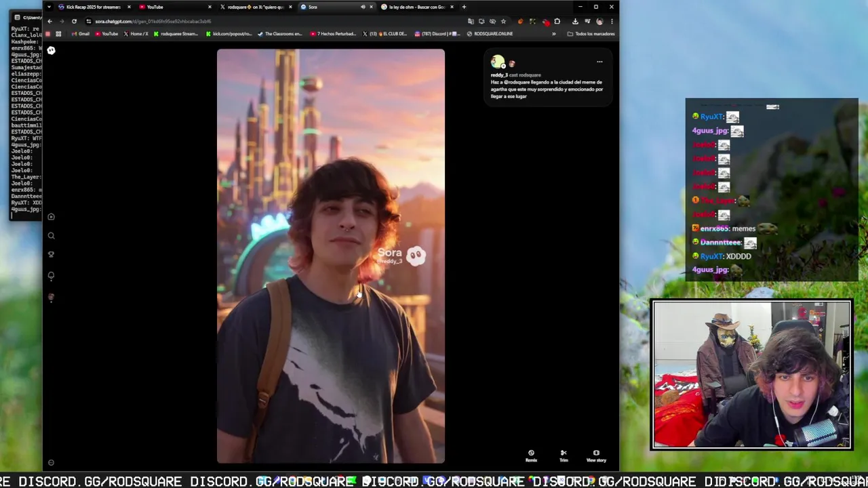Close the Kick Recap 2025 tab
This screenshot has height=488, width=868.
[x=129, y=7]
